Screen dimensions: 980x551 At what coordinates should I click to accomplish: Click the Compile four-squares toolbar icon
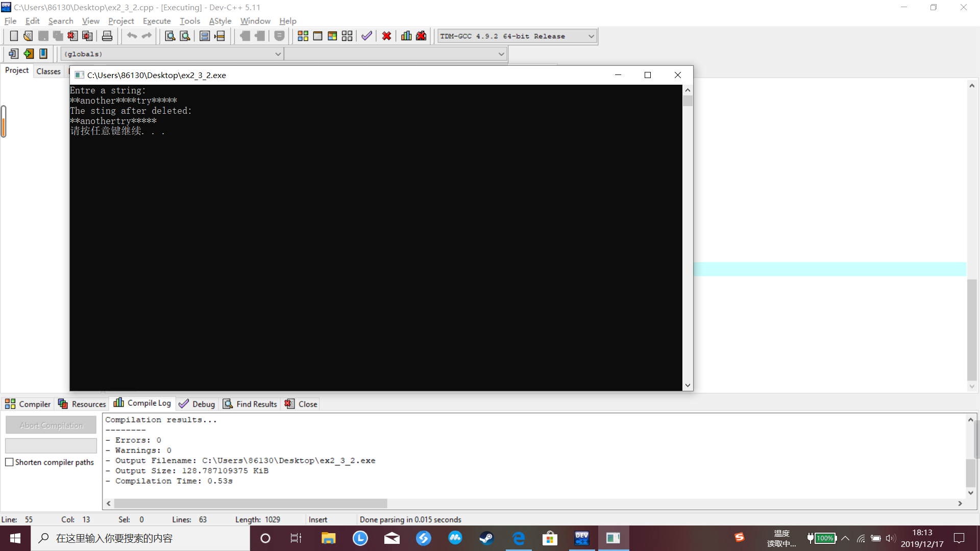coord(303,36)
